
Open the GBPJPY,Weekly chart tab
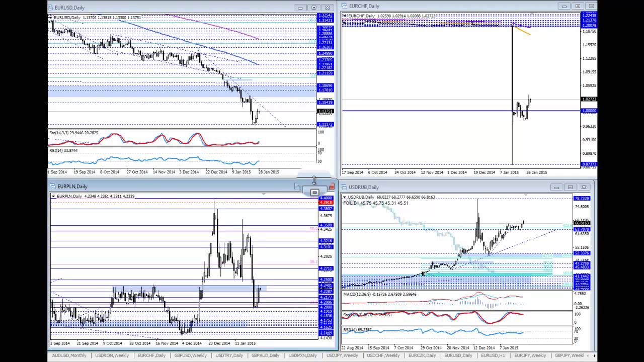tap(569, 355)
